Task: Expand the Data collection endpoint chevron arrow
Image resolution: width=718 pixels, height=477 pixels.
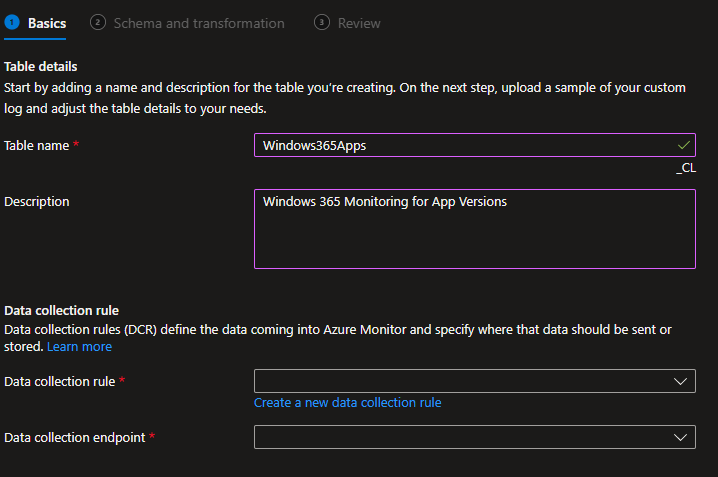Action: click(x=682, y=437)
